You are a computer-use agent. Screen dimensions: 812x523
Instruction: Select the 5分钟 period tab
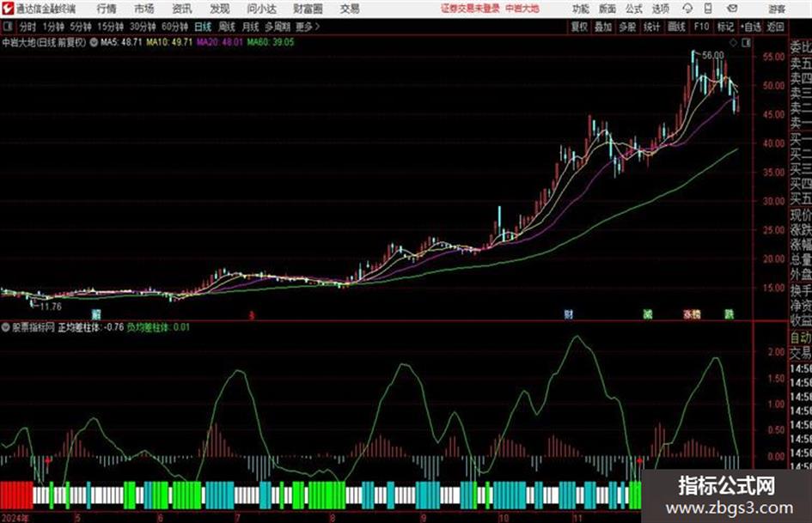pyautogui.click(x=80, y=27)
